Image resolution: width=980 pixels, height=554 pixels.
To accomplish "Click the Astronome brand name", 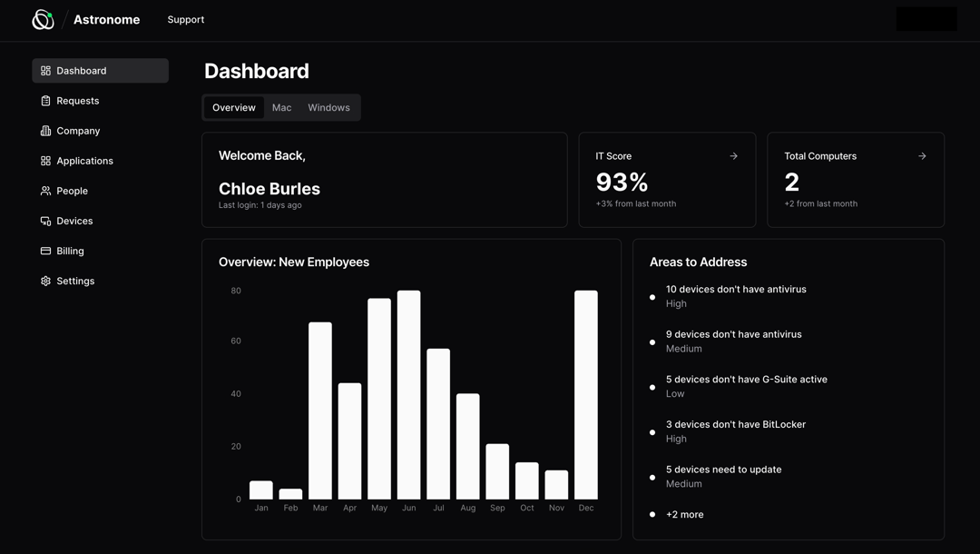I will pyautogui.click(x=107, y=20).
